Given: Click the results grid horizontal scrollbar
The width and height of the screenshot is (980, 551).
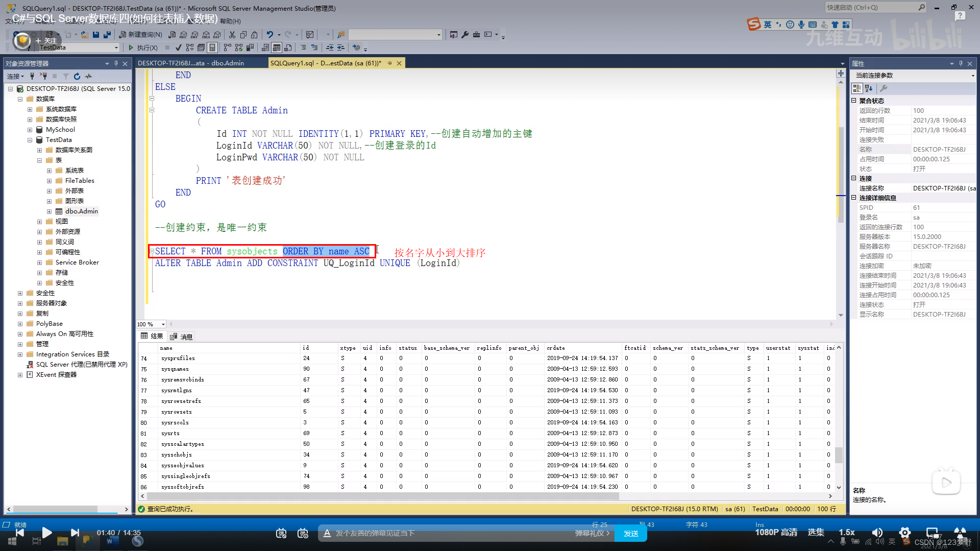Looking at the screenshot, I should point(383,496).
